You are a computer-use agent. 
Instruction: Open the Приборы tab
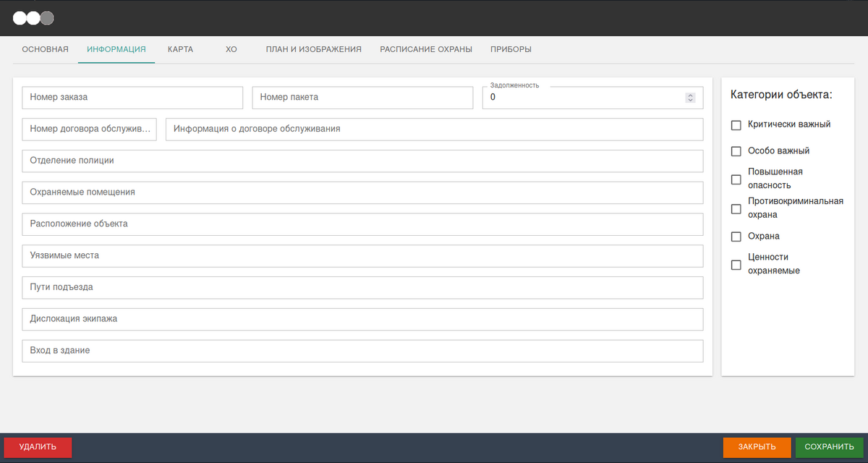coord(511,49)
